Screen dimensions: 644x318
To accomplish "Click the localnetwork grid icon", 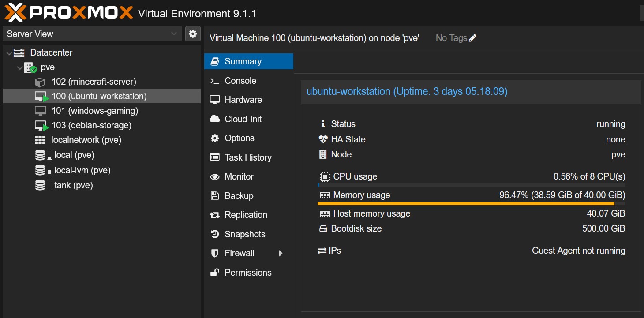I will pos(40,140).
